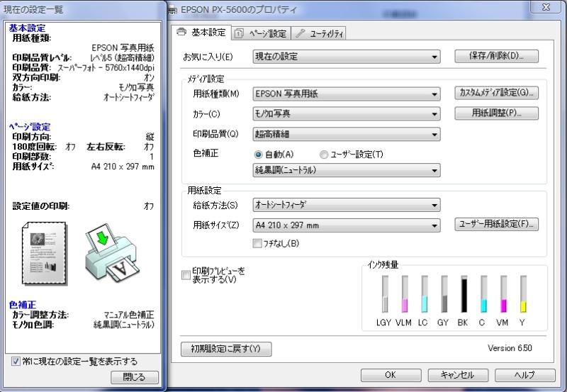Click the 閉じる button in settings list

(x=135, y=377)
